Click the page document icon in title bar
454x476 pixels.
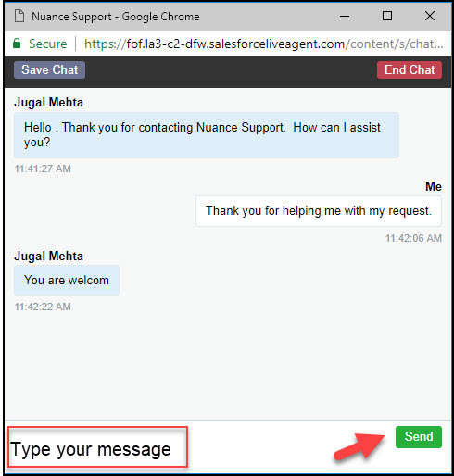[19, 16]
